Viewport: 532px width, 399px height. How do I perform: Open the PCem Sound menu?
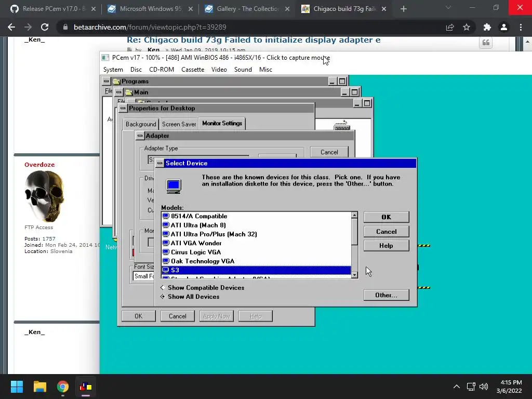pyautogui.click(x=243, y=70)
